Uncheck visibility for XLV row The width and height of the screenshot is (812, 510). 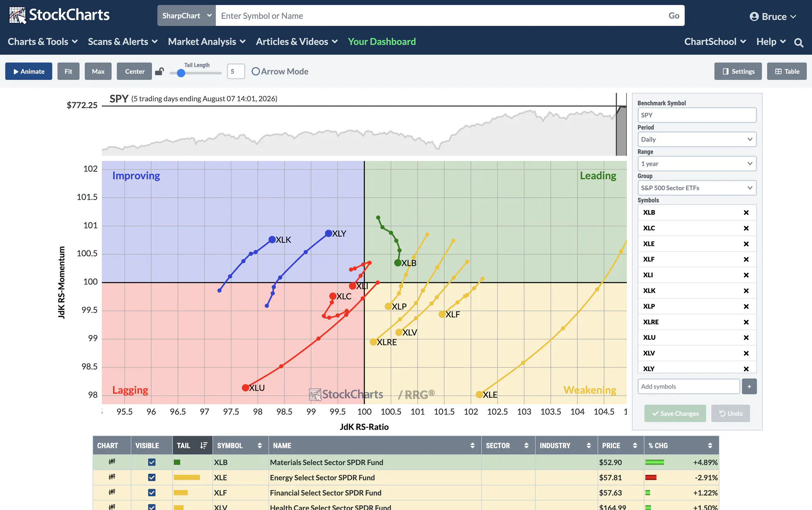152,507
